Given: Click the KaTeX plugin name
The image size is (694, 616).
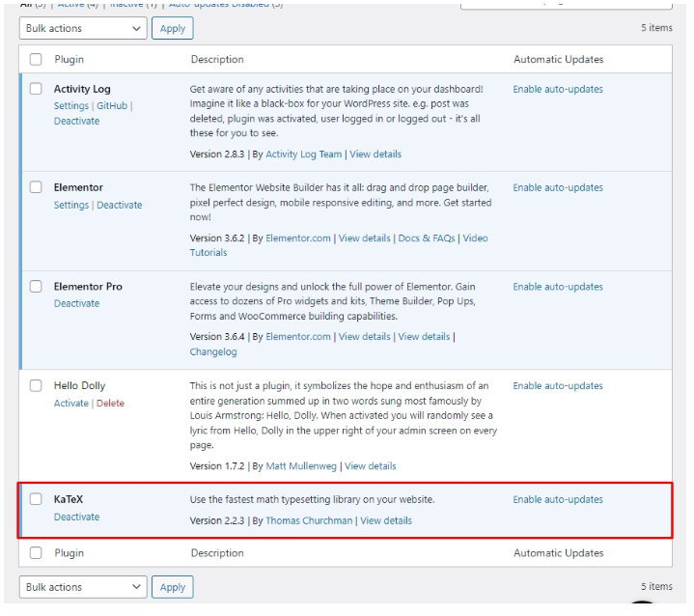Looking at the screenshot, I should 69,499.
